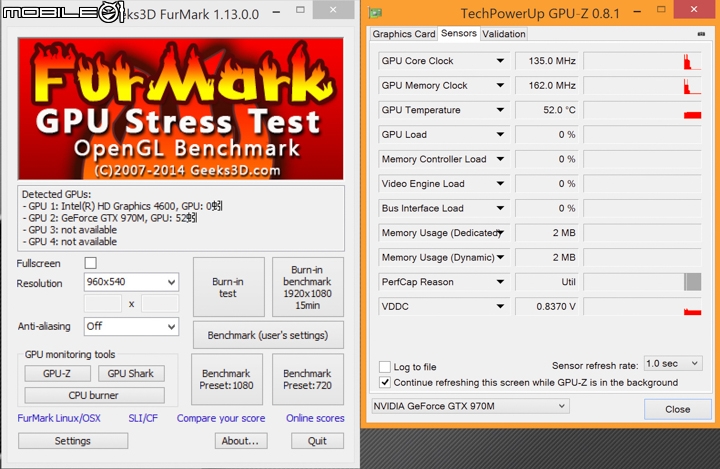Open the Validation tab
Screen dimensions: 720x469
pos(504,34)
